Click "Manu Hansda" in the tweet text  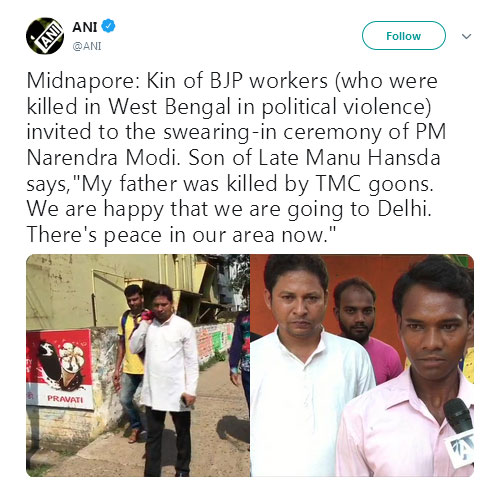point(373,158)
